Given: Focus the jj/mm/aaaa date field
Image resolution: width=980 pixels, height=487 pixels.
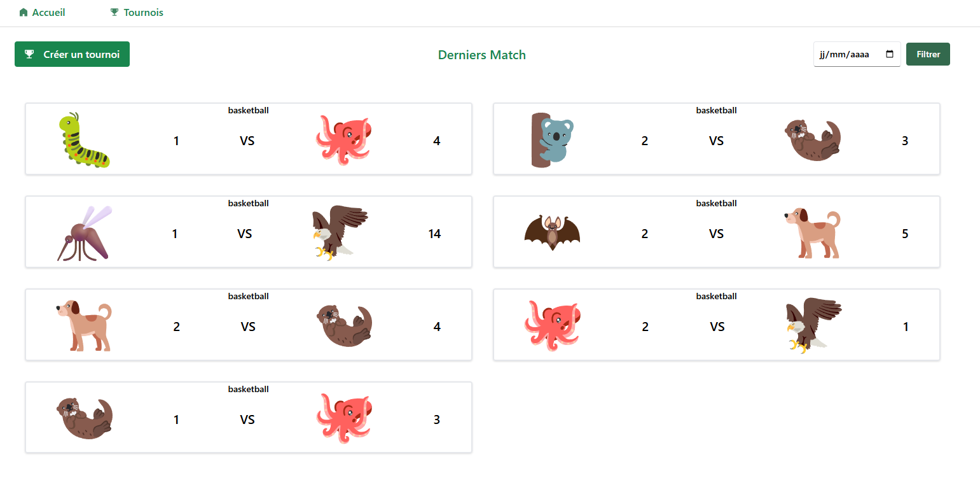Looking at the screenshot, I should (845, 55).
